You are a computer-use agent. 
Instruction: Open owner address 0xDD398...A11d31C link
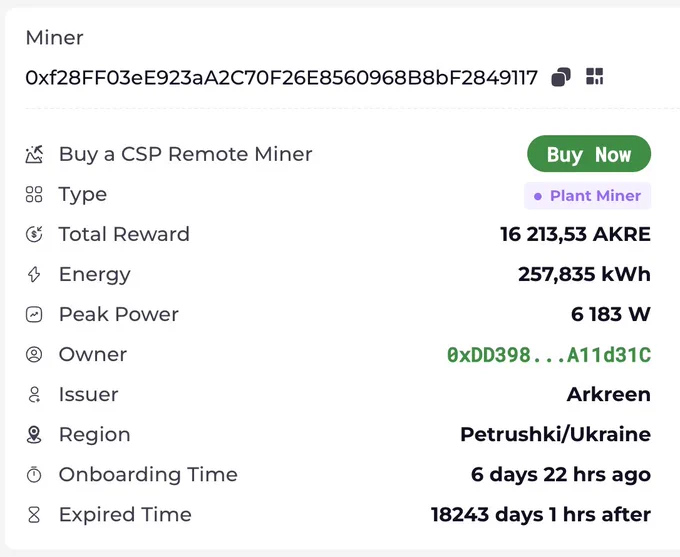(x=549, y=355)
